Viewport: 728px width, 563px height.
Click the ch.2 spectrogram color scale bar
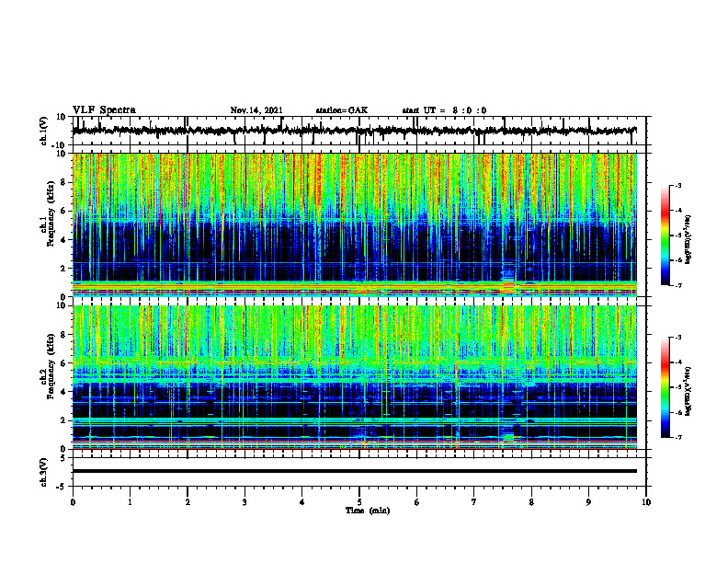pyautogui.click(x=665, y=387)
